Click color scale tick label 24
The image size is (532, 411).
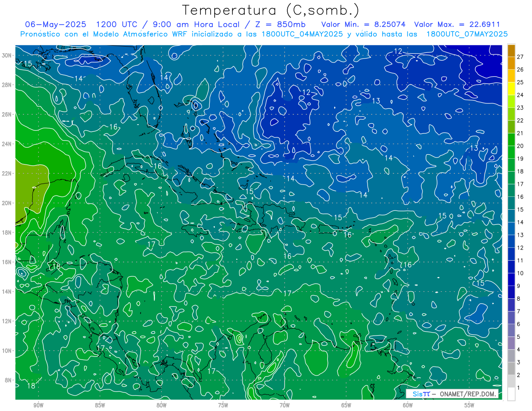[x=520, y=95]
